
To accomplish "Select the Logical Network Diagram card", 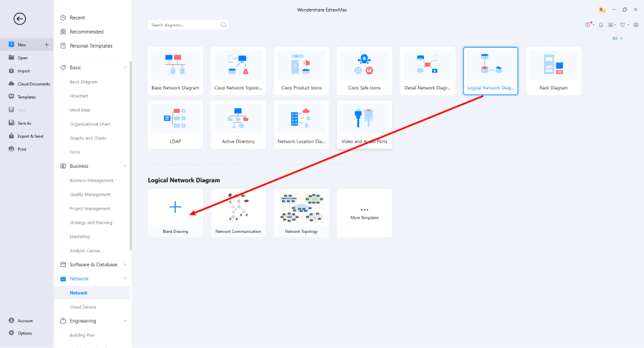I will tap(490, 71).
